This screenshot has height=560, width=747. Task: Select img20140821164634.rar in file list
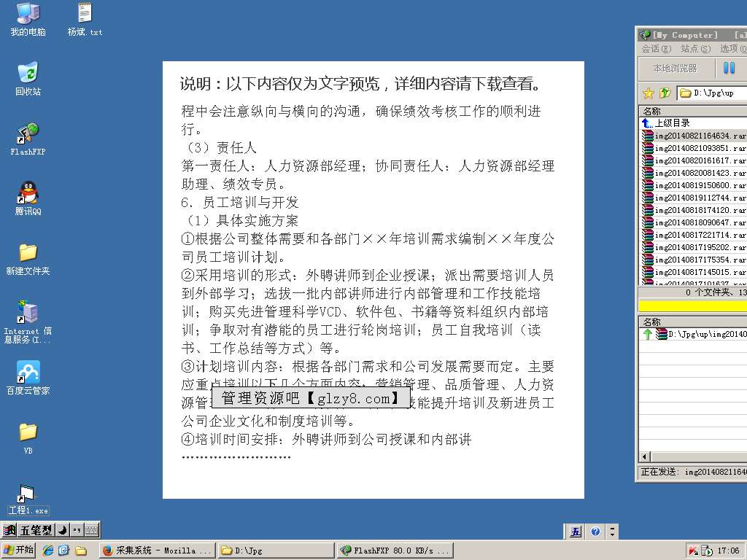(694, 136)
